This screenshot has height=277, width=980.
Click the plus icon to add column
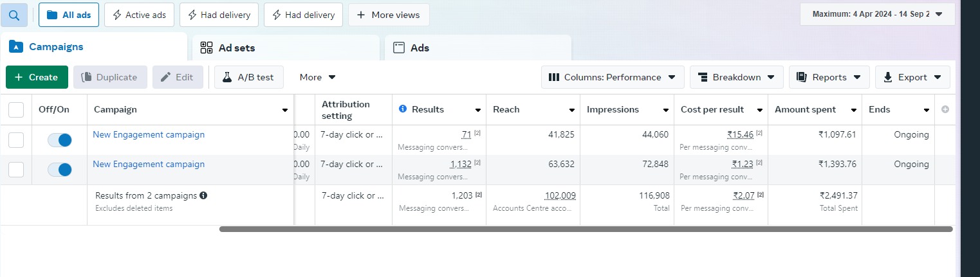click(945, 110)
